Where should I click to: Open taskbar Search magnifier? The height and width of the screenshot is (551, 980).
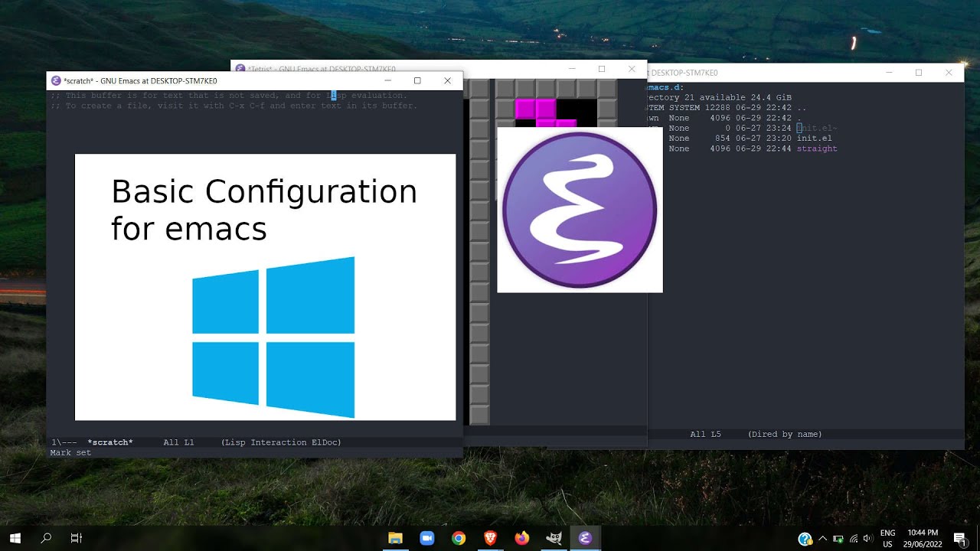pos(46,538)
